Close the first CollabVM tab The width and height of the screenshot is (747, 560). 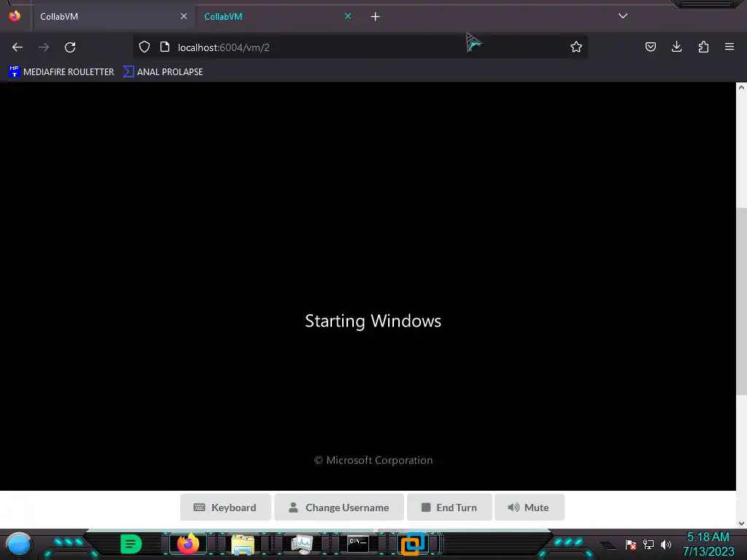[183, 17]
